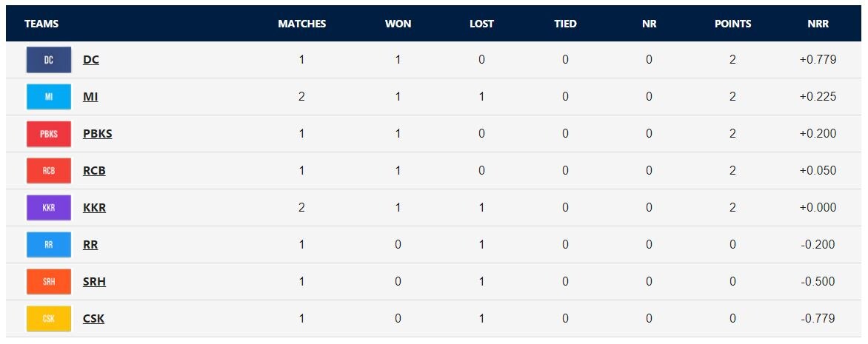868x344 pixels.
Task: Open the CSK team link
Action: click(93, 319)
